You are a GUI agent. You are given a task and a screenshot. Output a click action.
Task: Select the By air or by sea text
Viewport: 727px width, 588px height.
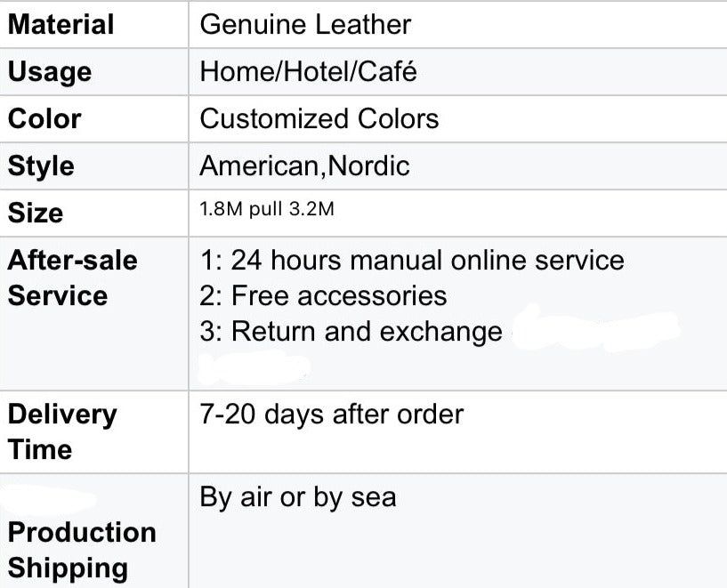(298, 497)
